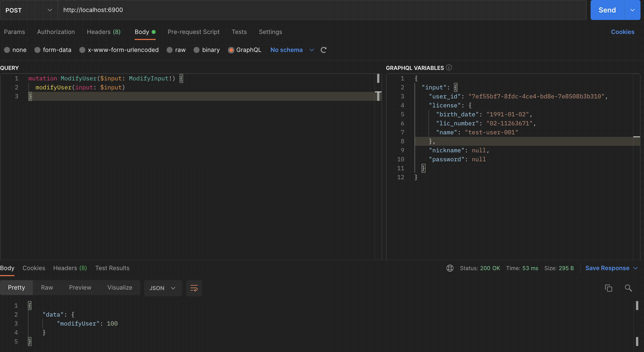Click the query editor scrollbar handle
Viewport: 644px width, 352px height.
click(x=378, y=79)
